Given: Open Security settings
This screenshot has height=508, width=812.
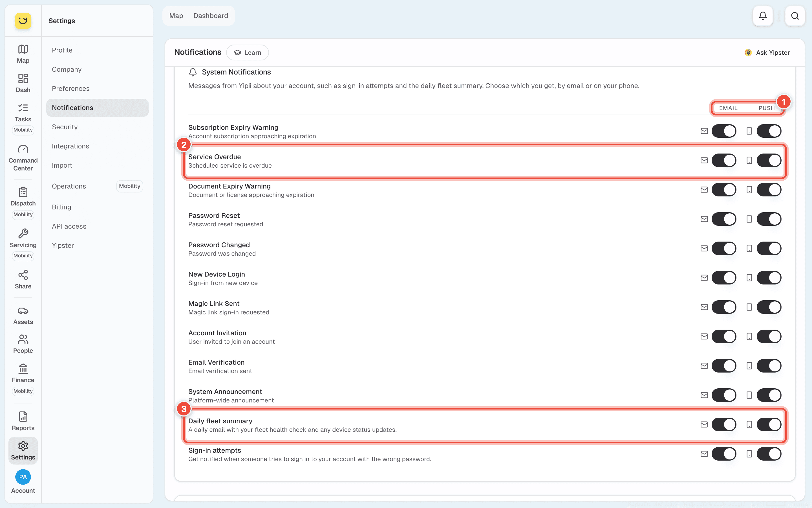Looking at the screenshot, I should [x=97, y=127].
